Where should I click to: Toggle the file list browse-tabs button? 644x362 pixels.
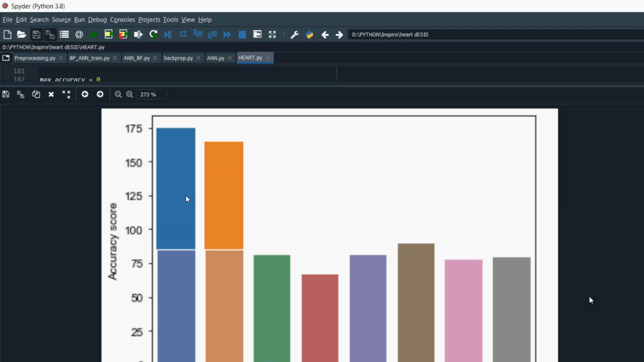pos(6,58)
